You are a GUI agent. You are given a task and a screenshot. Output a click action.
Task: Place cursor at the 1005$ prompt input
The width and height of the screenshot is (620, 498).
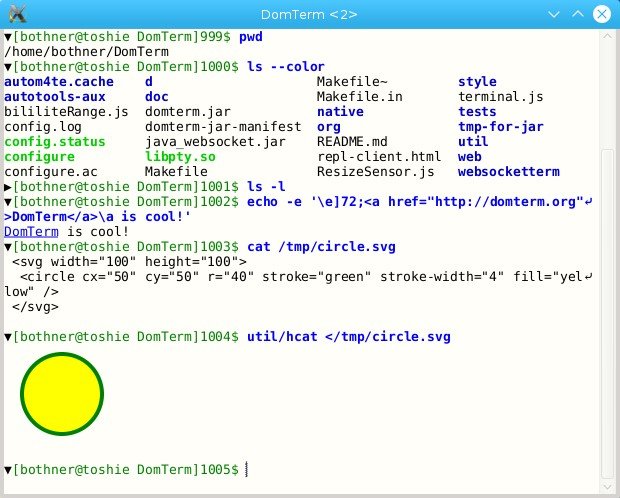pyautogui.click(x=247, y=470)
